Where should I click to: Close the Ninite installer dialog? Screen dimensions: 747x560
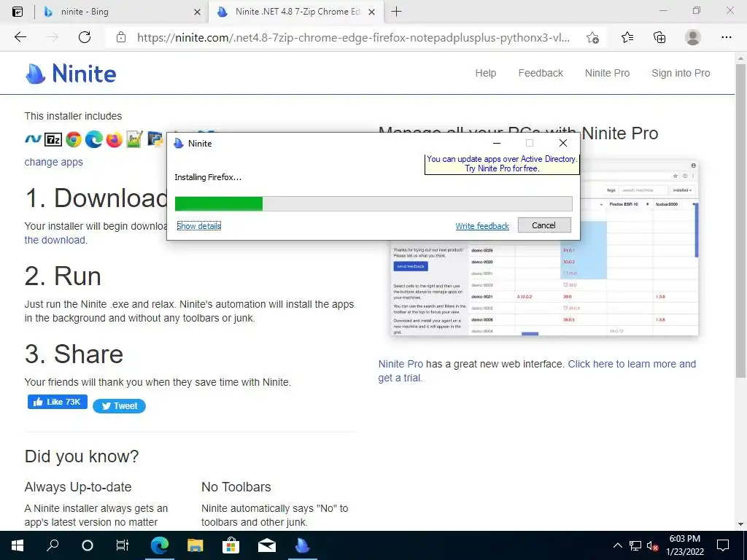pyautogui.click(x=562, y=143)
